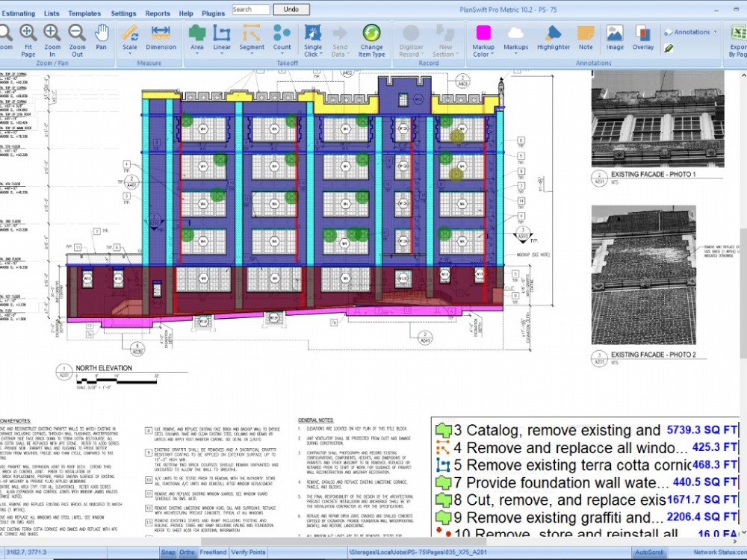Click into the Search field
The image size is (747, 560).
coord(251,9)
